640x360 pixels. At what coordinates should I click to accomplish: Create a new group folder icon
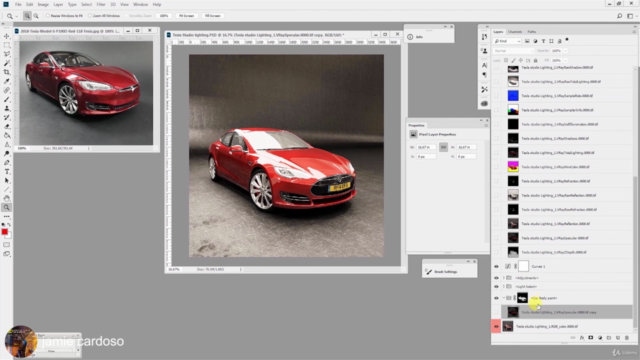(x=609, y=338)
